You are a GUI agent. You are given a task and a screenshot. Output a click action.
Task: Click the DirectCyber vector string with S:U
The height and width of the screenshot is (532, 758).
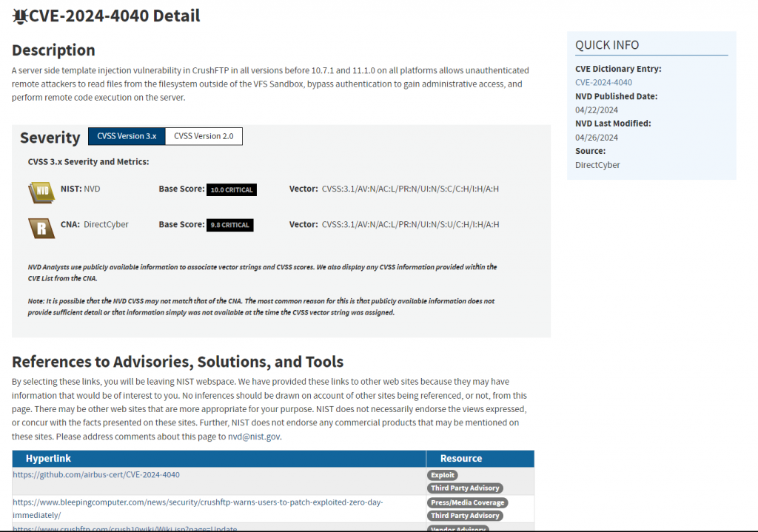click(x=410, y=225)
